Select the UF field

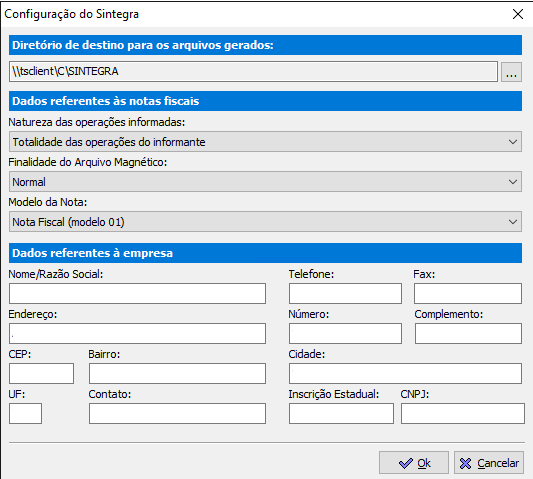(x=25, y=413)
